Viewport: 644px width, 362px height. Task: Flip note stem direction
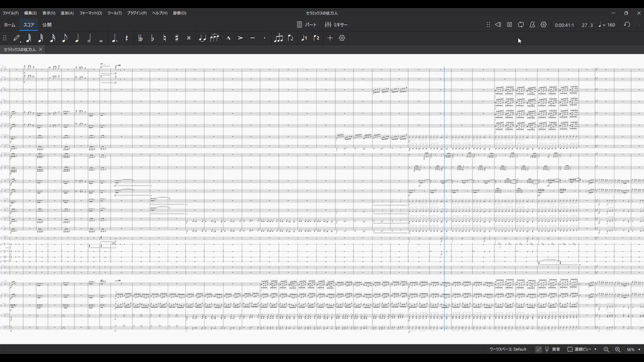290,38
